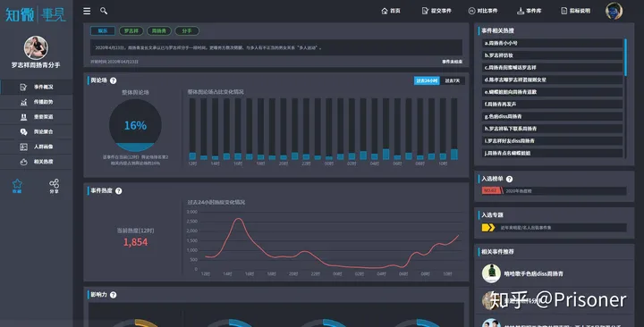Click the search magnifier icon
The width and height of the screenshot is (644, 327).
(104, 11)
